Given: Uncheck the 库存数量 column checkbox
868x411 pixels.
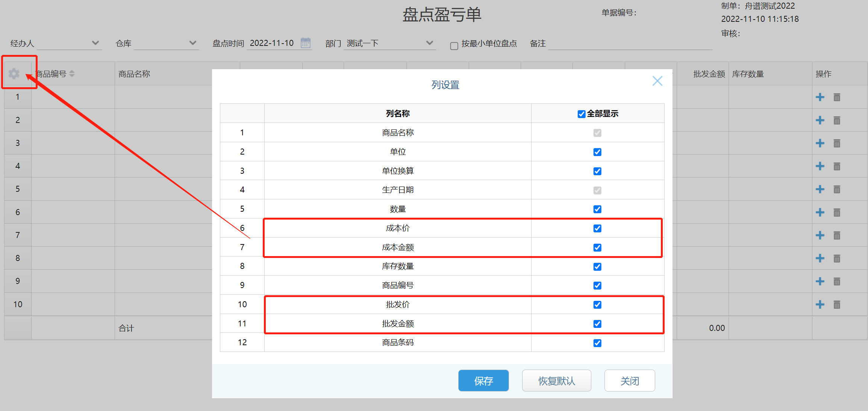Looking at the screenshot, I should click(x=597, y=267).
